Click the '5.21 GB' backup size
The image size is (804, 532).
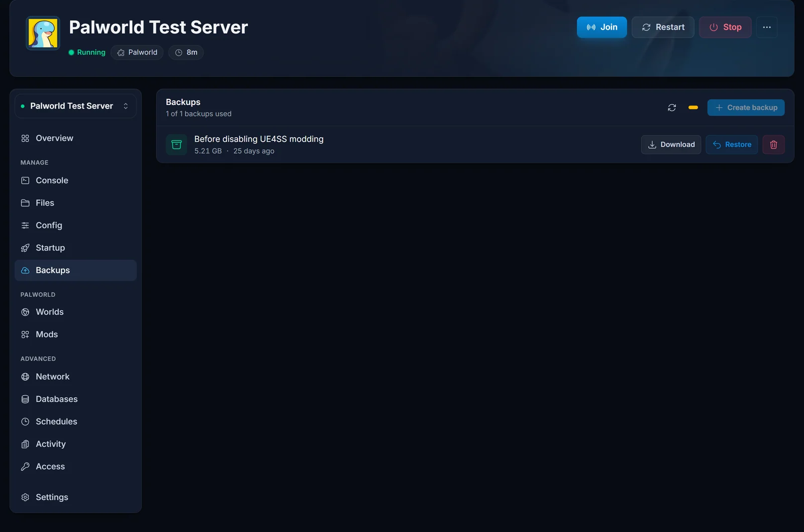(208, 151)
